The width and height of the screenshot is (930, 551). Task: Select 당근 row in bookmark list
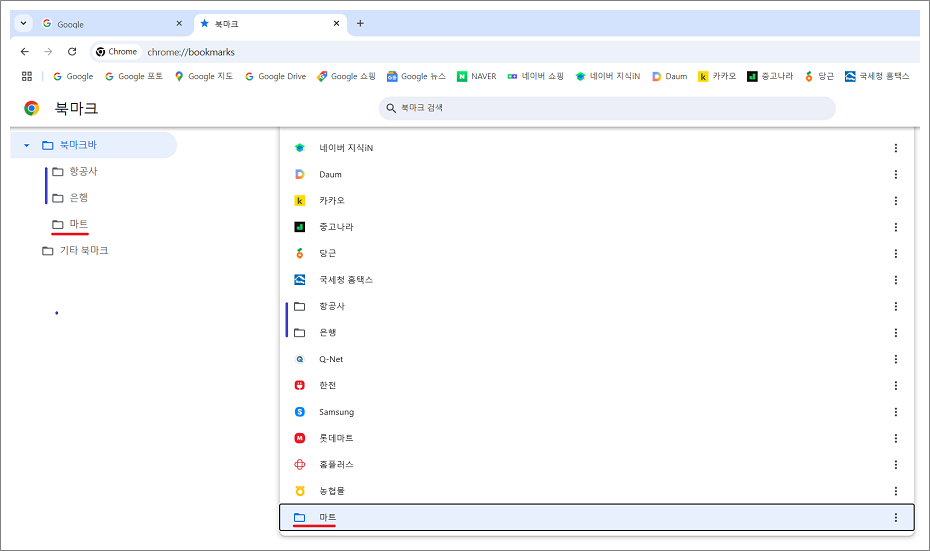597,253
